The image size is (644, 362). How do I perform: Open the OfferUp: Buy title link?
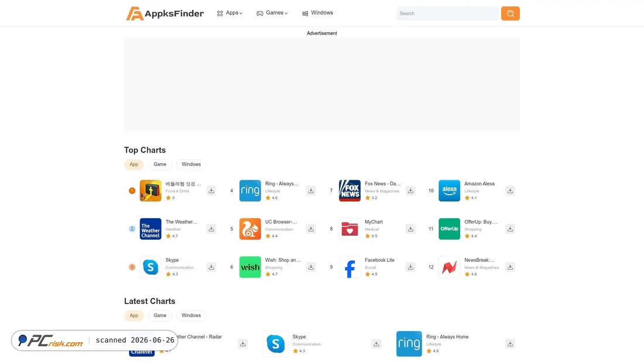[x=481, y=222]
